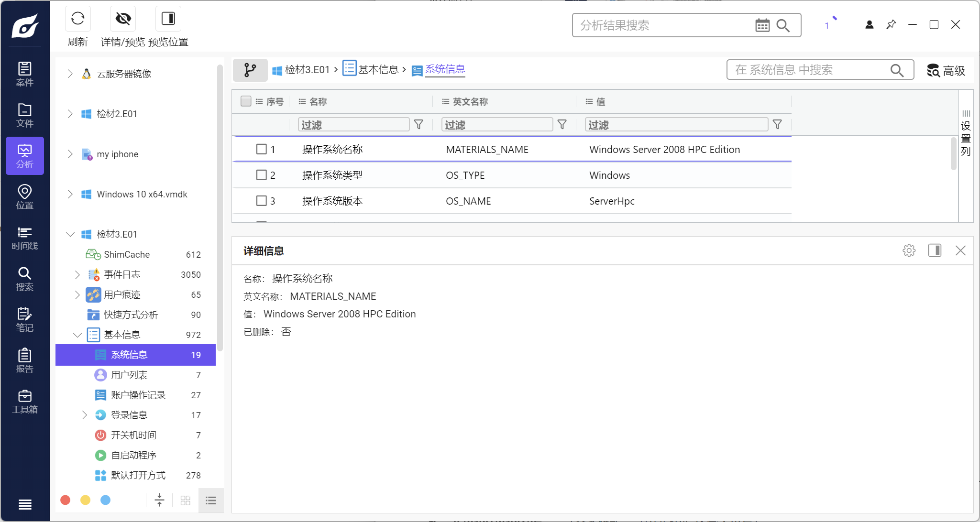
Task: Click the 名称 column filter input
Action: tap(354, 125)
